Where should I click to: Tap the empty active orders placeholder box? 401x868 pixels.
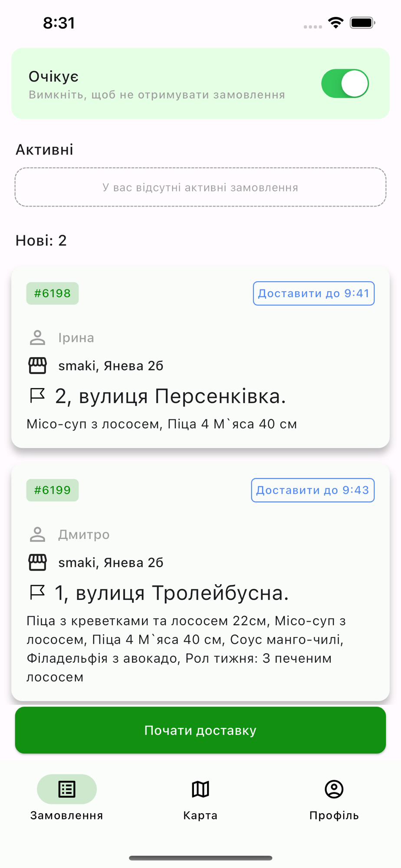tap(200, 187)
